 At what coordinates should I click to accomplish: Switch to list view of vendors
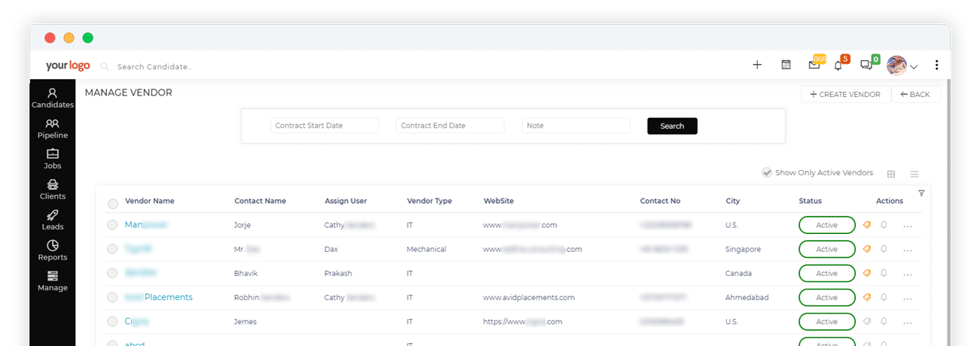point(915,174)
